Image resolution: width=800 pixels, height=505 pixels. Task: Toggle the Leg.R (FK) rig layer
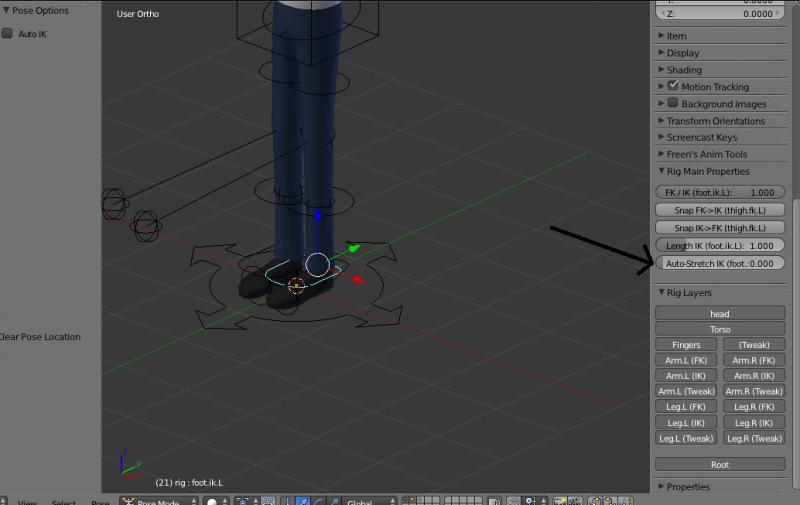[754, 407]
